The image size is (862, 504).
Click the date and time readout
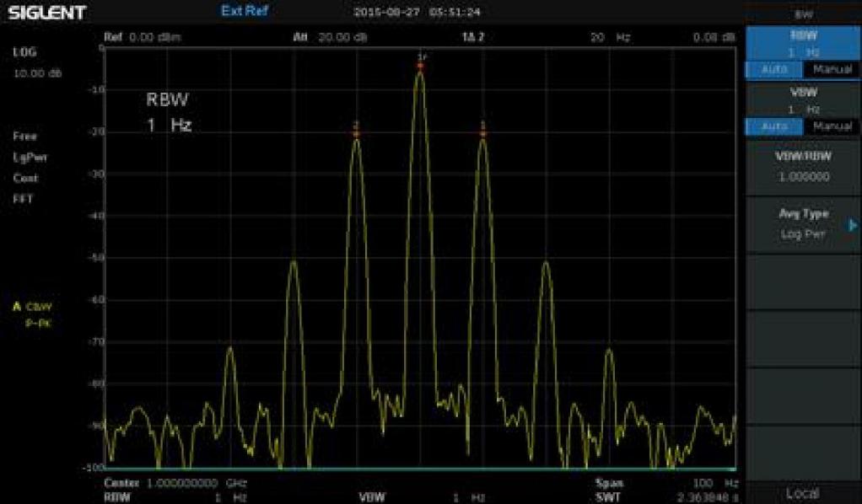(417, 12)
